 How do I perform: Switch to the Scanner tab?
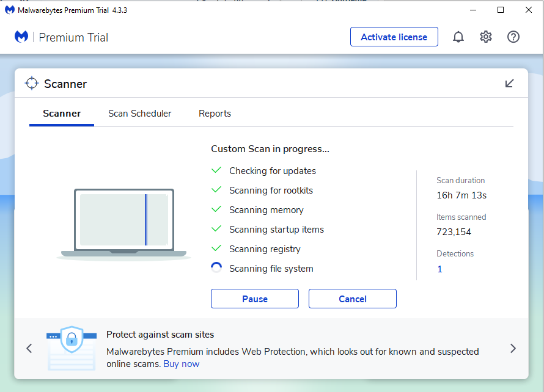(x=62, y=114)
